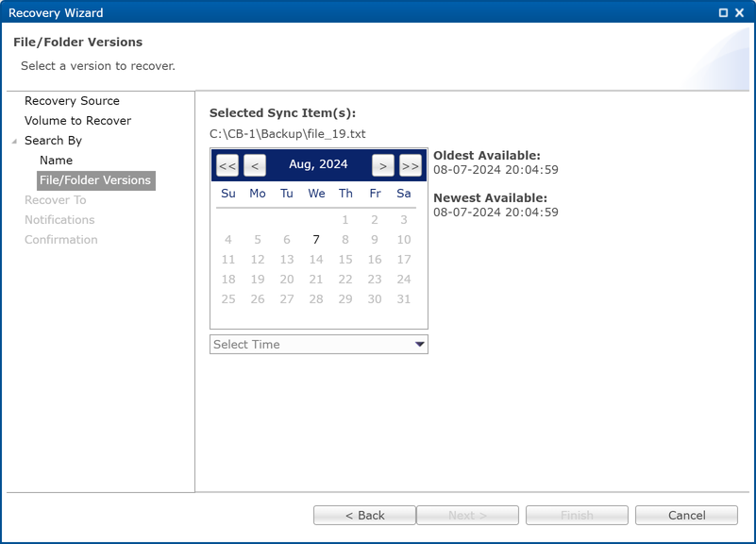Image resolution: width=756 pixels, height=544 pixels.
Task: Click path C:\CB-1\Backup\file_19.txt
Action: pyautogui.click(x=287, y=133)
